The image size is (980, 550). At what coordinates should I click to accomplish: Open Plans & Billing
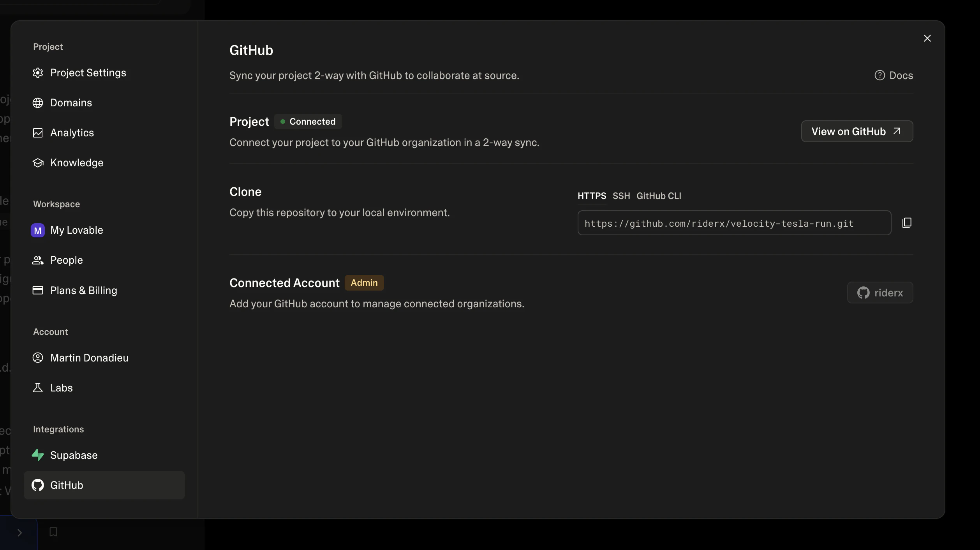(83, 290)
